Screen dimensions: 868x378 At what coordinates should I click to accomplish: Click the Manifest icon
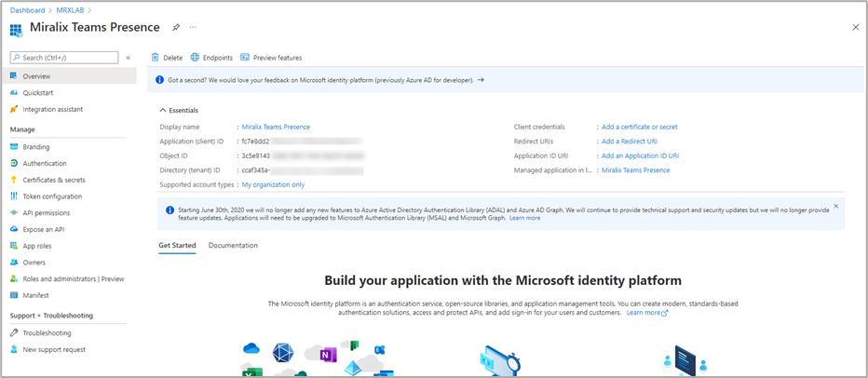point(14,295)
